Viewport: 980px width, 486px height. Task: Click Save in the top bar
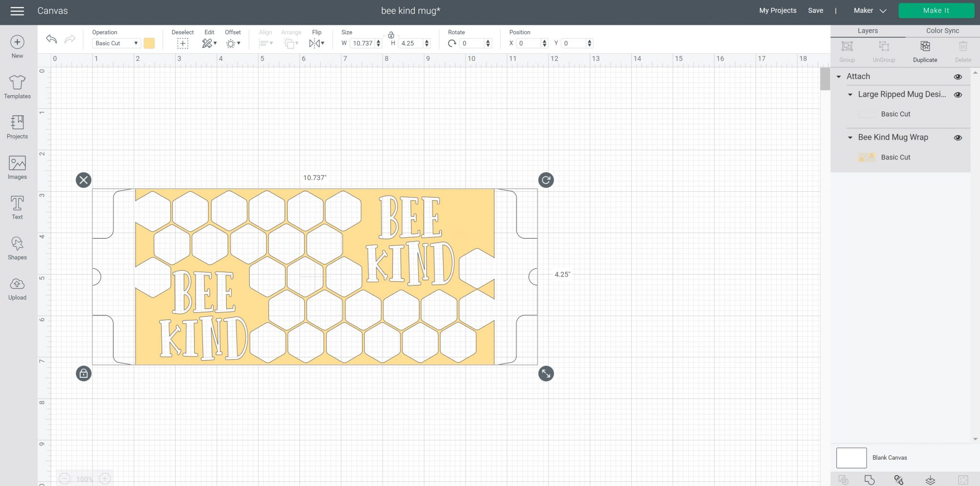(x=815, y=11)
